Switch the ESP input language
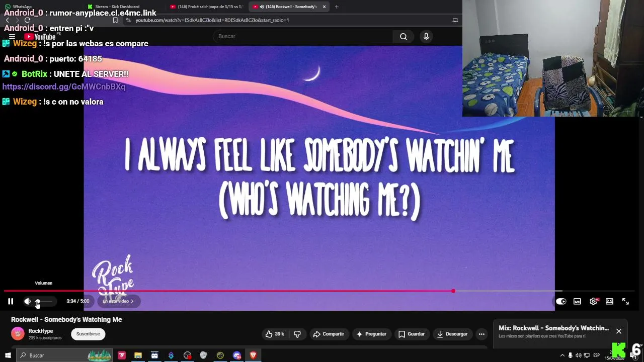 pos(596,355)
